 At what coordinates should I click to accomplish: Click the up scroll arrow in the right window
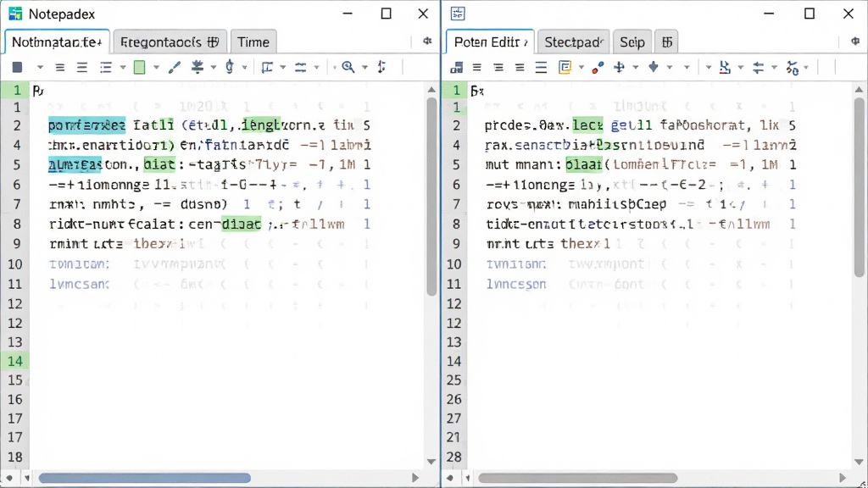(x=860, y=90)
